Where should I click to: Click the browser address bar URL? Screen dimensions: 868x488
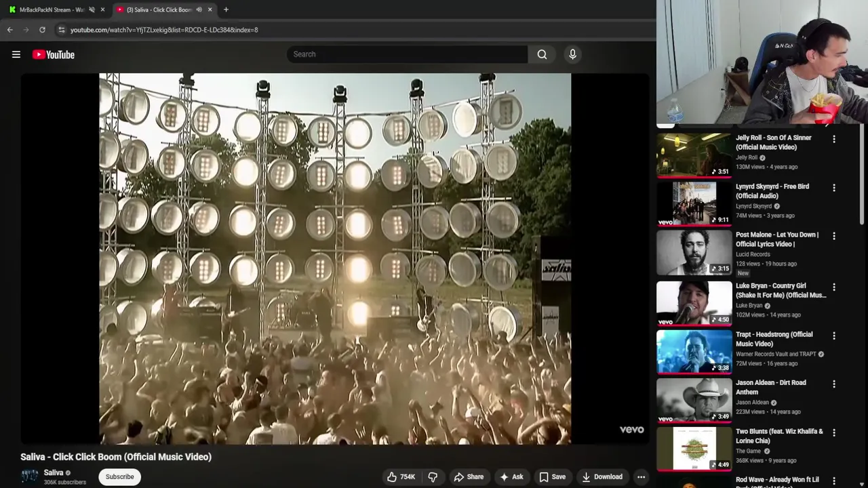tap(164, 30)
